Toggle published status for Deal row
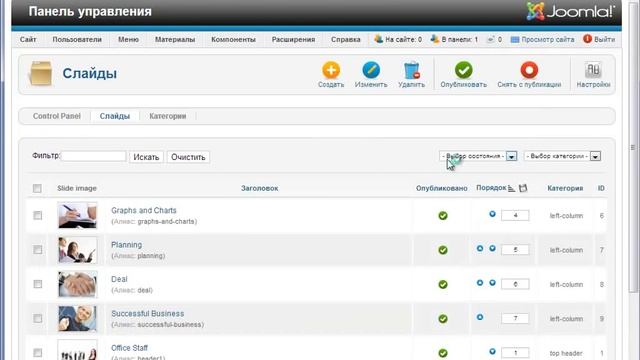 pos(443,284)
